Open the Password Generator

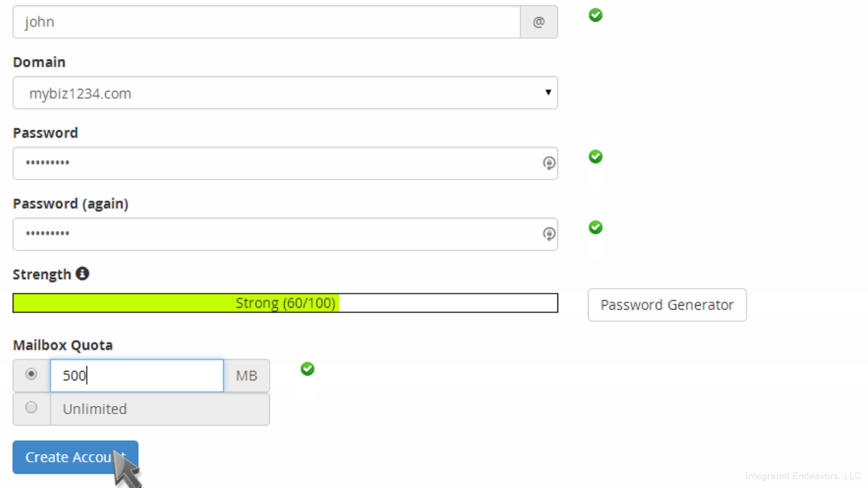click(x=667, y=305)
